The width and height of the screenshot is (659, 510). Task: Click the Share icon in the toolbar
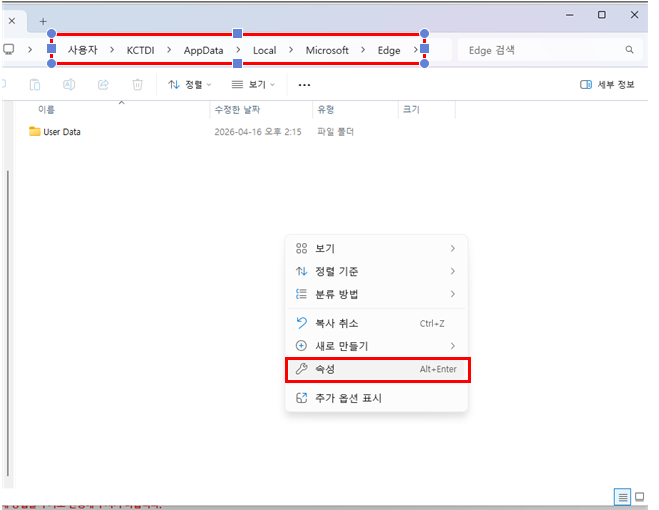(103, 85)
